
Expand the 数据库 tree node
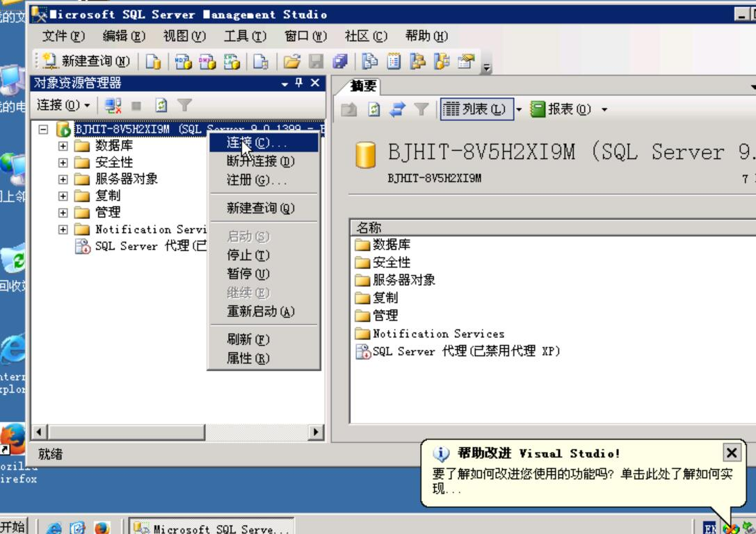(63, 145)
